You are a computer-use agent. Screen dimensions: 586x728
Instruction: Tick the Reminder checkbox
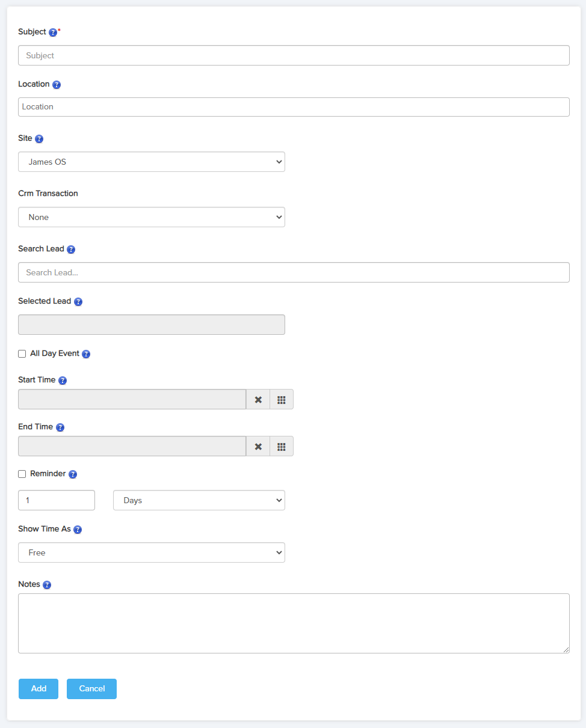[x=22, y=474]
